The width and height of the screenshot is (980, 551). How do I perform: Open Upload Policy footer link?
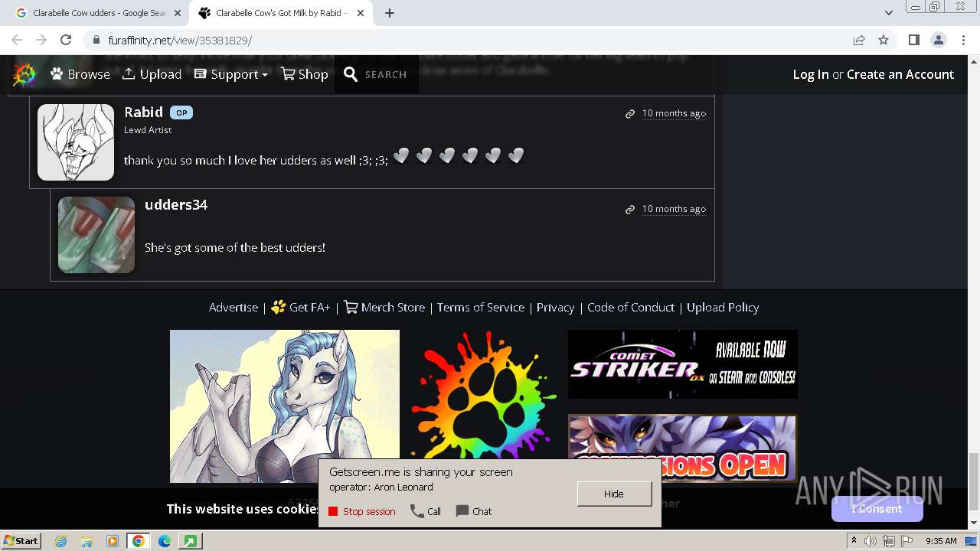tap(723, 307)
